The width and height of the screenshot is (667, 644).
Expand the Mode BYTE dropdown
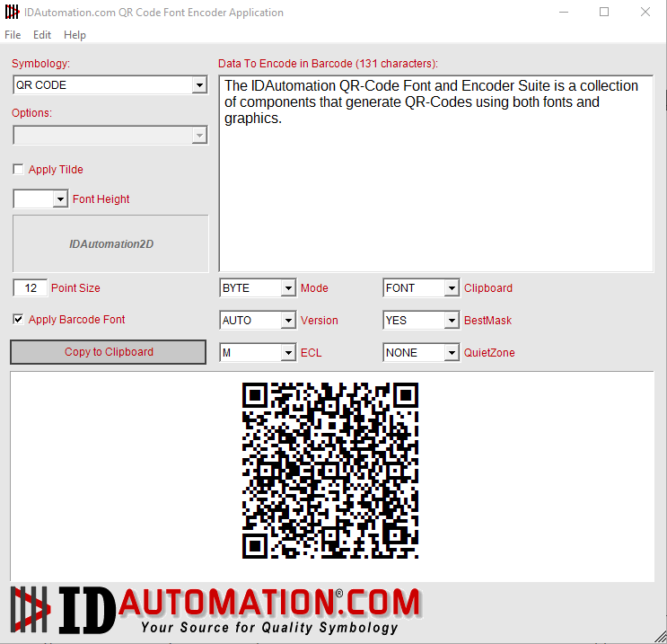tap(288, 288)
